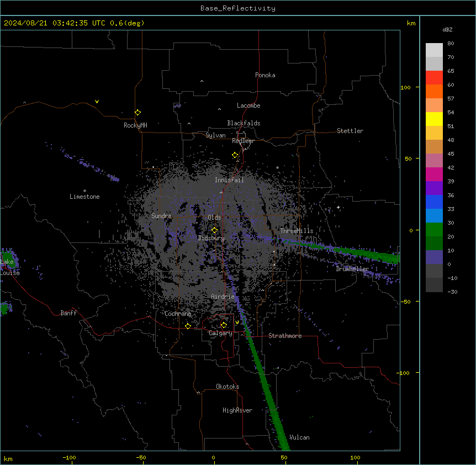
Task: Select the Banff map label
Action: (x=68, y=313)
